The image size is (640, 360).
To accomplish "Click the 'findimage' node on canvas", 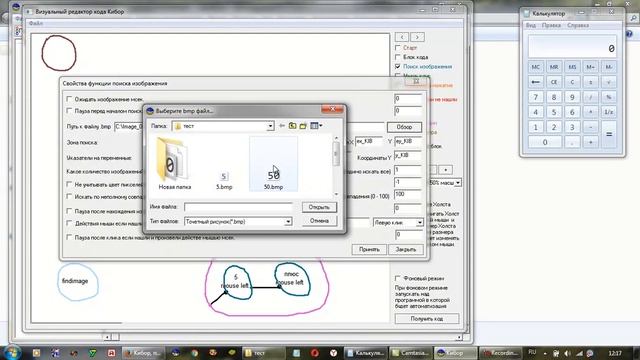I will tap(78, 282).
